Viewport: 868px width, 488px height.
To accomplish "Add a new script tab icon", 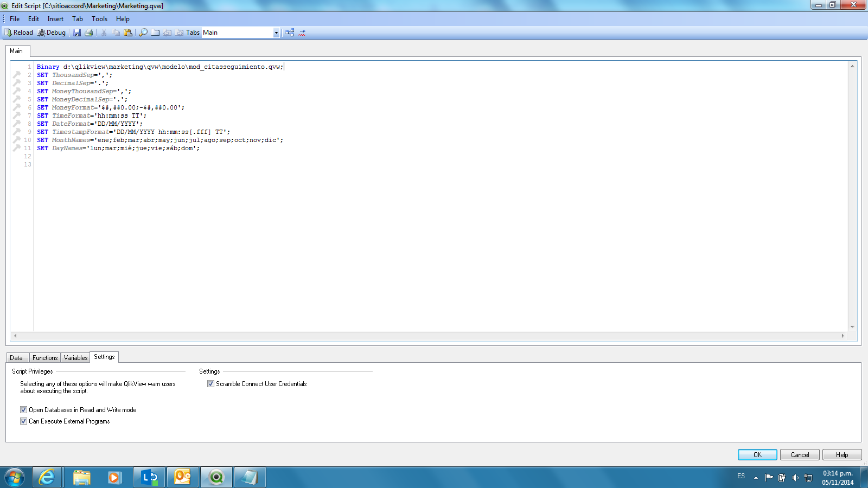I will click(x=155, y=33).
